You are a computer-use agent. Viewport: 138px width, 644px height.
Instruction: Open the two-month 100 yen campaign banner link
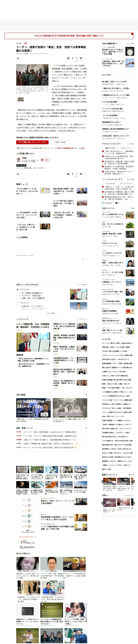coord(69,36)
